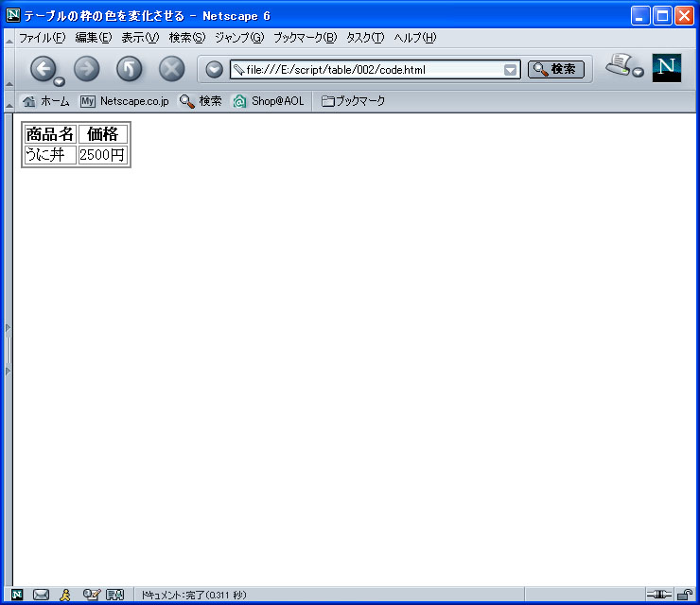The height and width of the screenshot is (605, 700).
Task: Open the ブックマーク folder in personal toolbar
Action: 353,101
